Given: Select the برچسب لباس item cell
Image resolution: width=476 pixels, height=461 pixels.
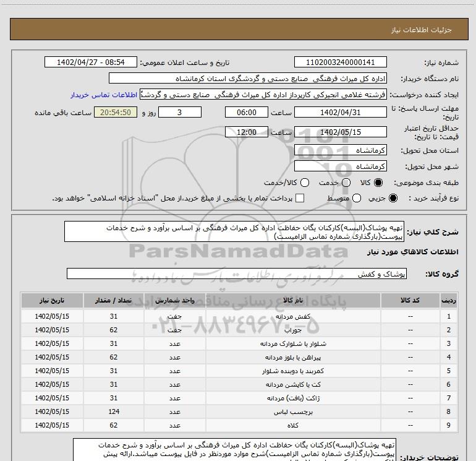Looking at the screenshot, I should (x=293, y=411).
